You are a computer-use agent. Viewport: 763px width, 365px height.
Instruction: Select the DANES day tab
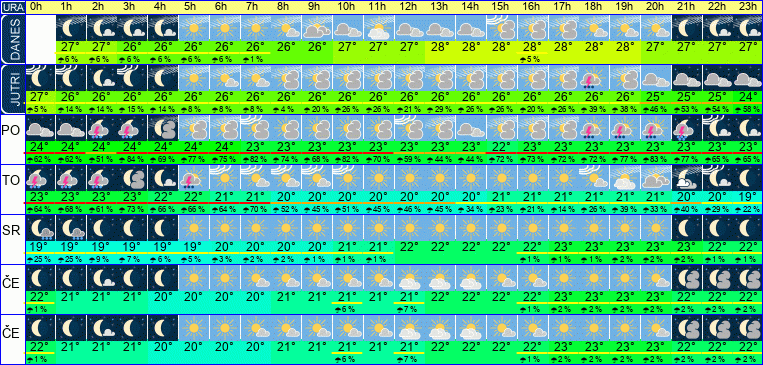tap(12, 39)
